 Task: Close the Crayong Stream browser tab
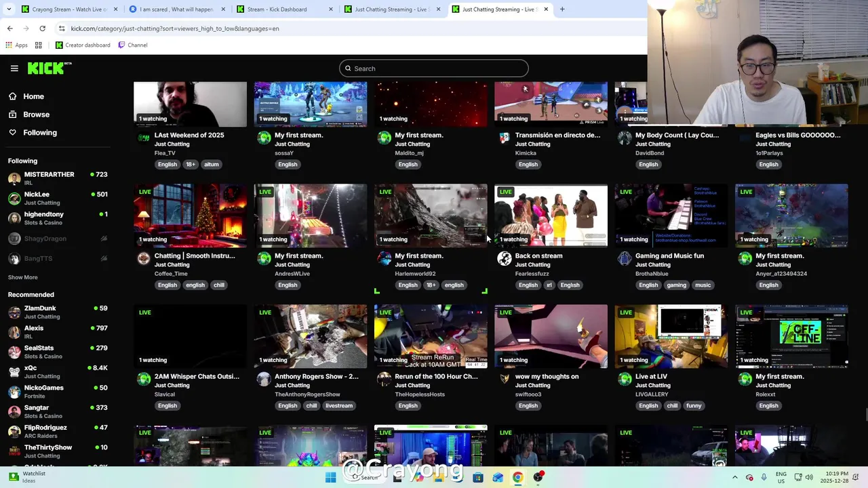115,9
